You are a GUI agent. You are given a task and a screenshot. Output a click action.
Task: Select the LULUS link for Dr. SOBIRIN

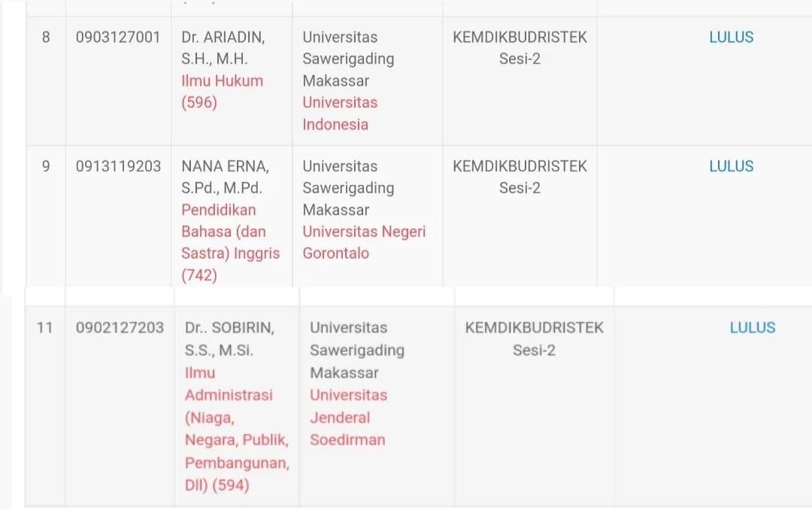coord(753,327)
